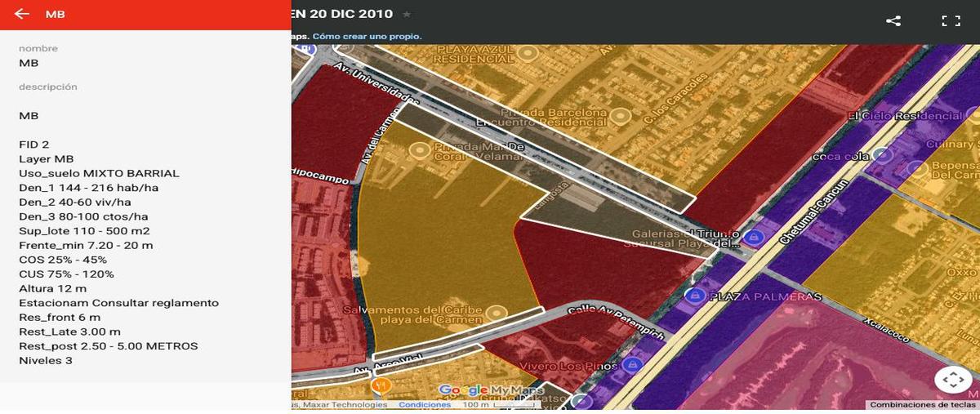The image size is (980, 414).
Task: Go back using the MB panel arrow
Action: click(22, 15)
